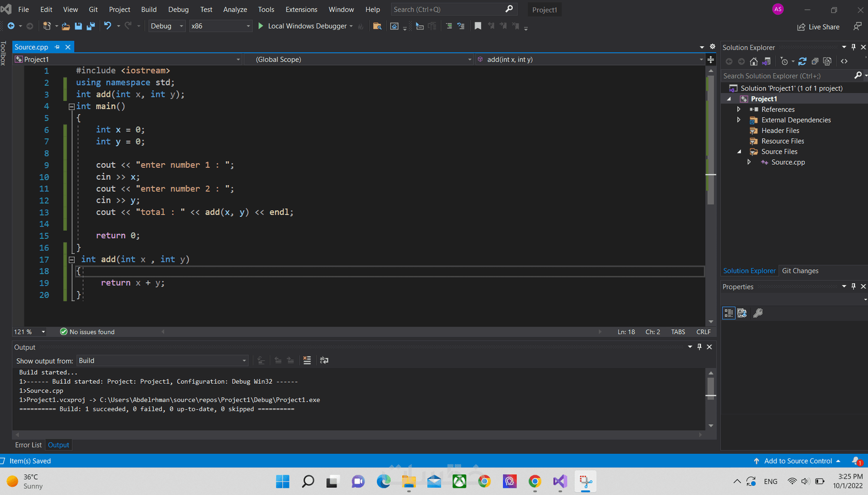The image size is (868, 495).
Task: Click the New Project toolbar icon
Action: [x=47, y=26]
